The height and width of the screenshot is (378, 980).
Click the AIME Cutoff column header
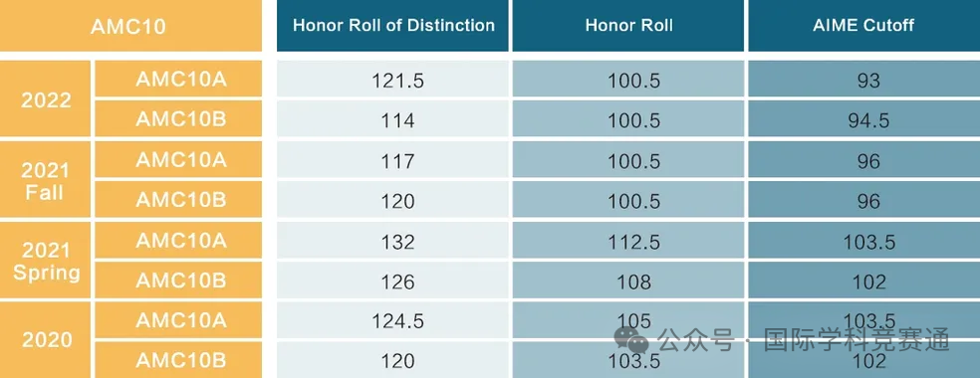click(x=864, y=26)
